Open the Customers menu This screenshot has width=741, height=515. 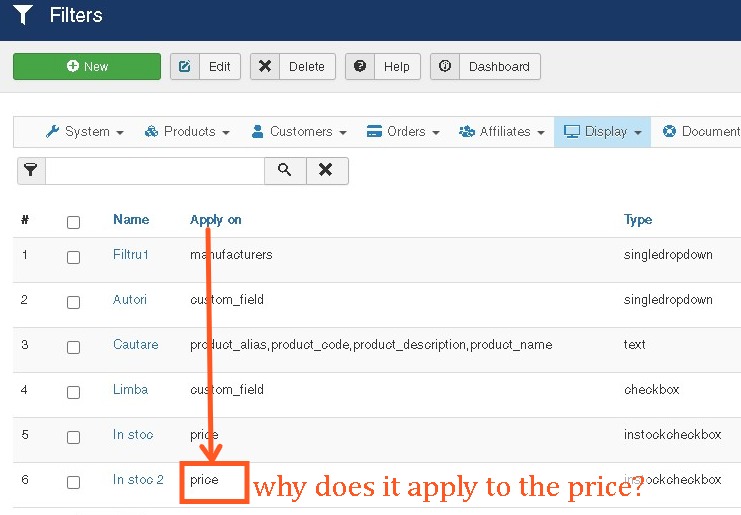click(299, 131)
